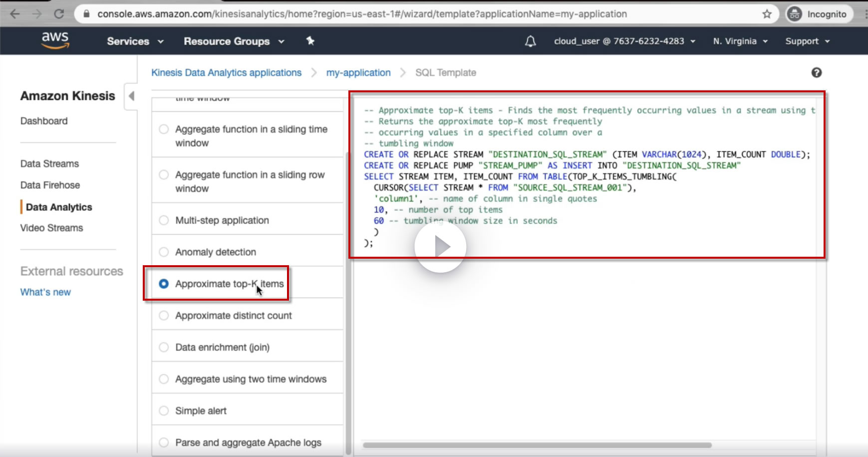Choose the Simple alert radio option
The width and height of the screenshot is (868, 457).
(x=164, y=411)
